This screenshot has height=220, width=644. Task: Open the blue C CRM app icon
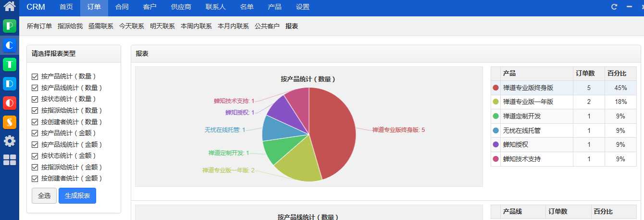10,45
